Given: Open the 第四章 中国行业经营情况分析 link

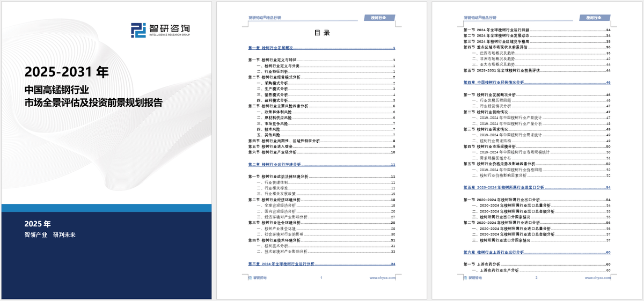Looking at the screenshot, I should point(493,83).
